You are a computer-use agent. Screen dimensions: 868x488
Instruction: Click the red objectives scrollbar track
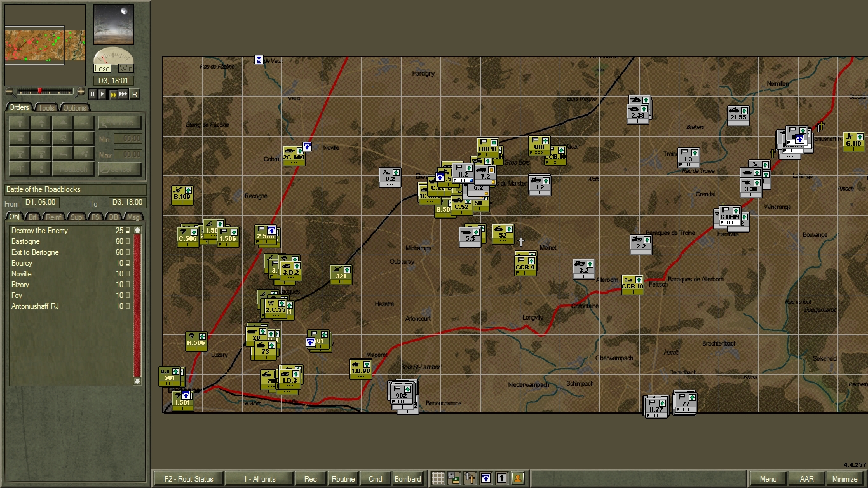click(137, 306)
